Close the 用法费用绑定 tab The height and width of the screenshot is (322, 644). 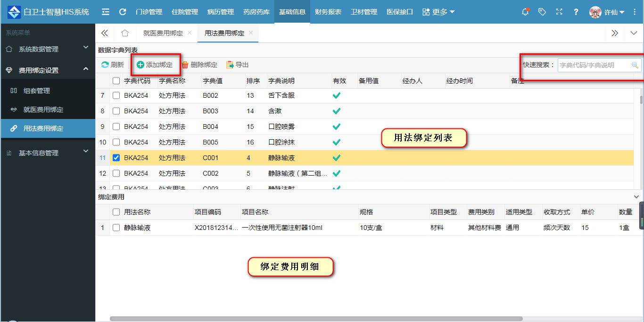click(x=251, y=33)
